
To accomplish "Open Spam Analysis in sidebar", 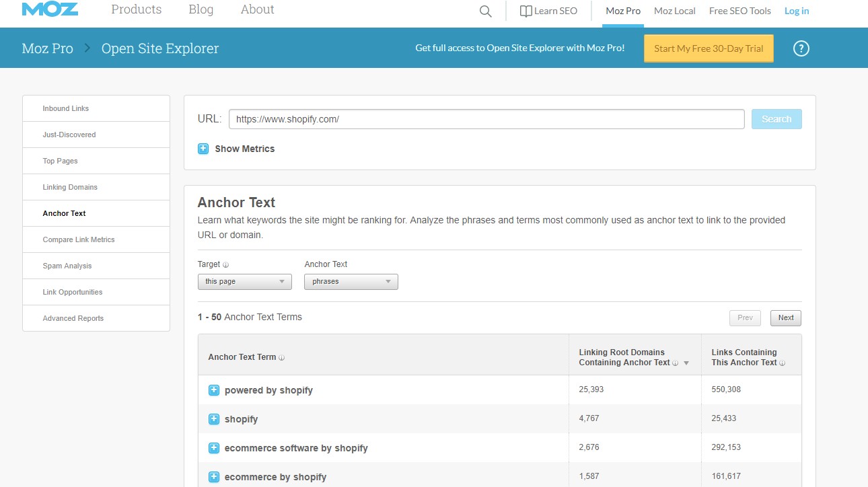I will pos(96,266).
